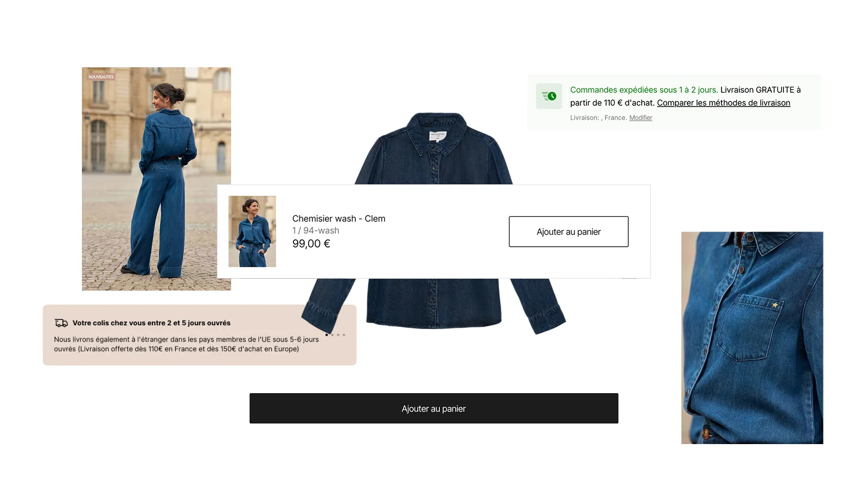Click the flat-lay denim shirt main image
Screen dimensions: 868x488
(x=434, y=146)
